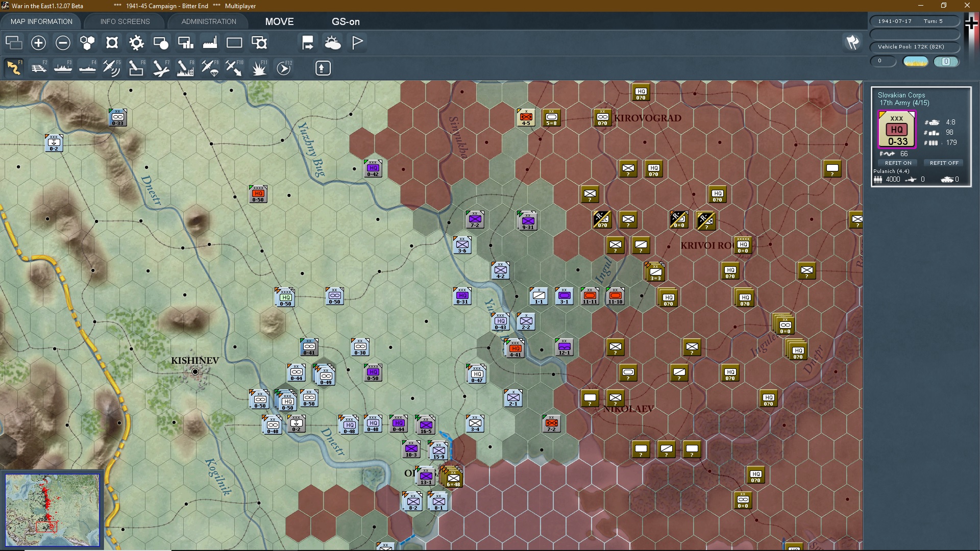
Task: Open the ADMINISTRATION tab
Action: pyautogui.click(x=209, y=21)
